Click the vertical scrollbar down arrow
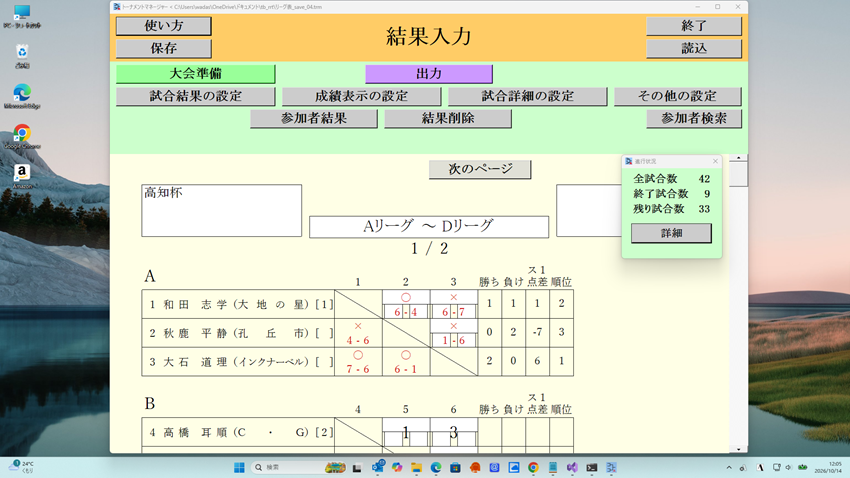850x478 pixels. (738, 449)
